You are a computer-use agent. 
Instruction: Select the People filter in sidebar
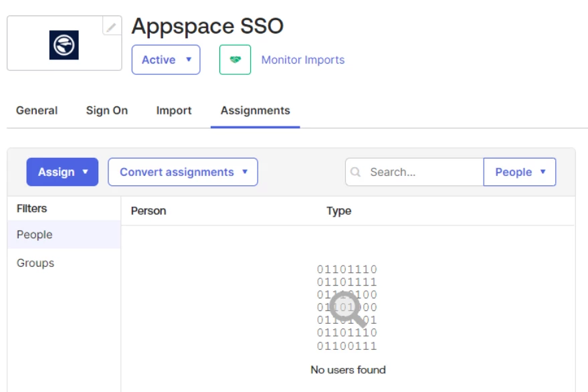pos(64,234)
